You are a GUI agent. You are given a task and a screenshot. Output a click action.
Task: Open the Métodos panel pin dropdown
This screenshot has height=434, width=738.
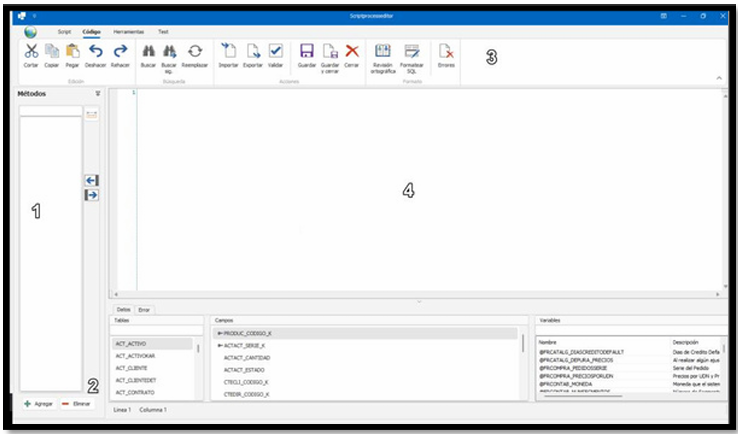click(97, 94)
